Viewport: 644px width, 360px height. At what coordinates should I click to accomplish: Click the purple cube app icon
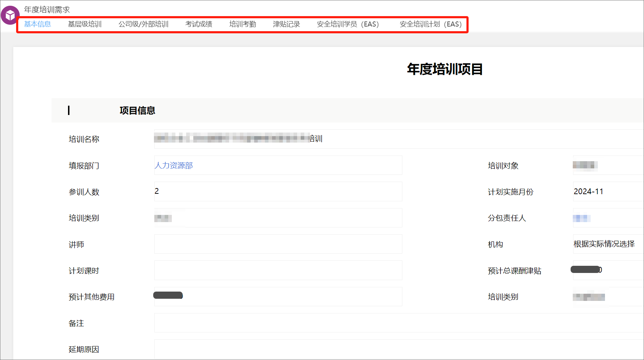[10, 15]
